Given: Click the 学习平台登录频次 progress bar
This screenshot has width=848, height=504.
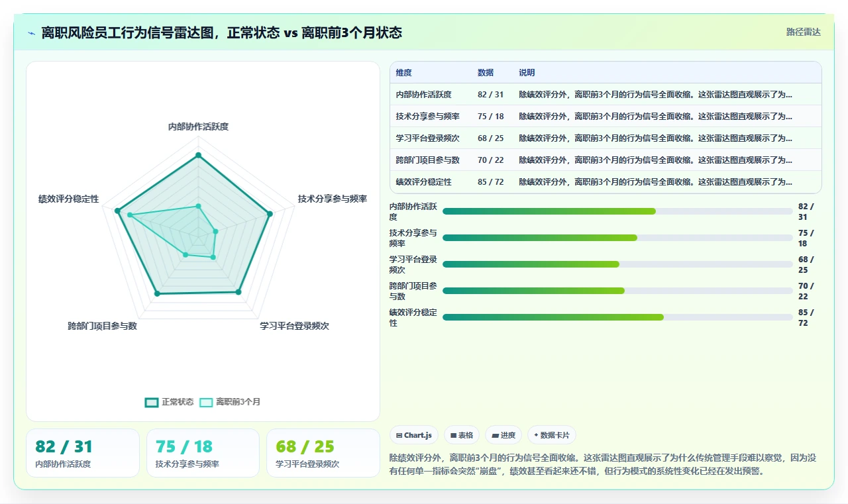Looking at the screenshot, I should (x=617, y=264).
